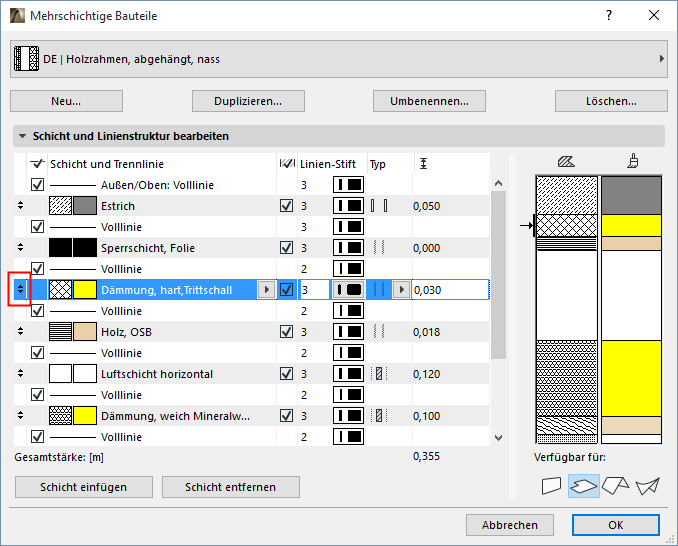
Task: Click Schicht einfügen button
Action: pos(84,487)
